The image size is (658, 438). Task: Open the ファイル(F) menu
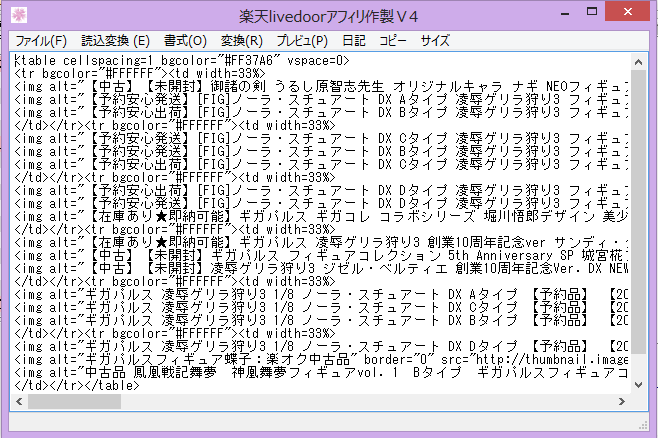41,41
